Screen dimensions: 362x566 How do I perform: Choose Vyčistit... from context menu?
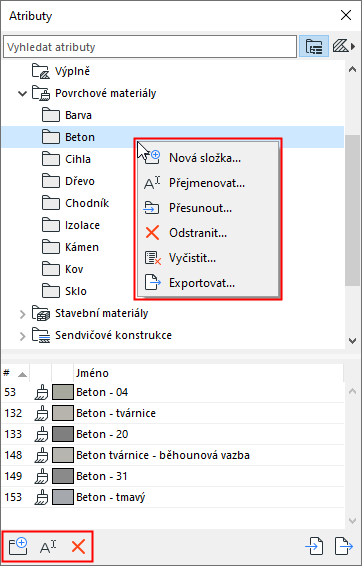(x=208, y=258)
